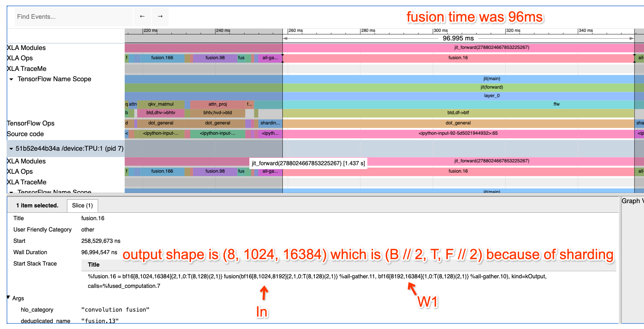Collapse the 51b52e44b34a /device:TPU:1 section
This screenshot has height=329, width=644.
(x=11, y=149)
